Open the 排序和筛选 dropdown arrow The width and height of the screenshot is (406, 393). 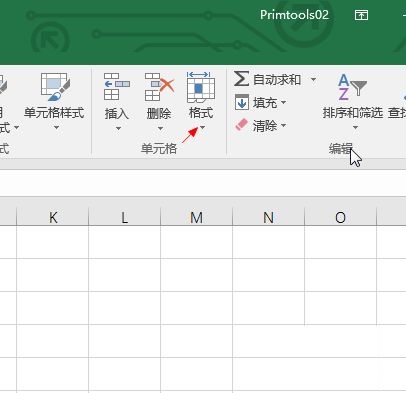click(355, 128)
